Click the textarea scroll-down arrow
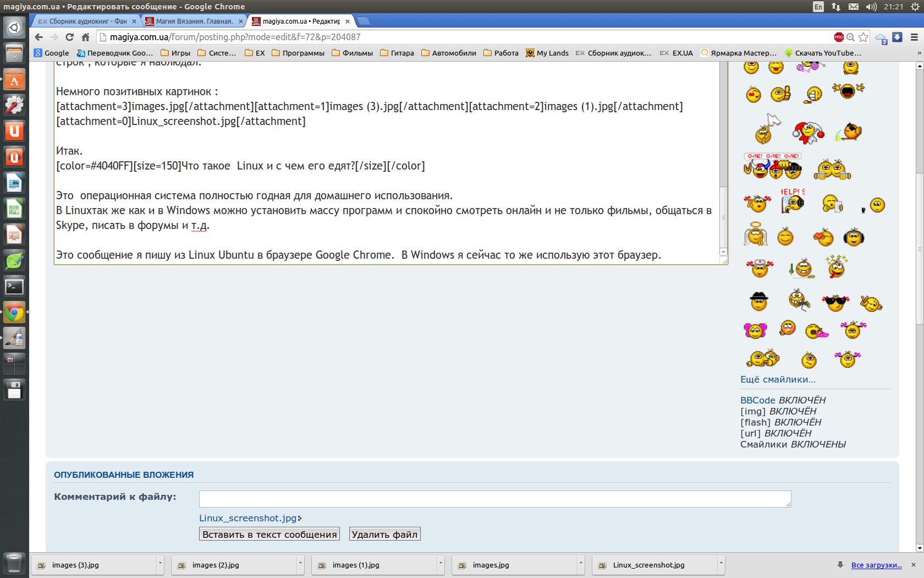924x578 pixels. (723, 252)
